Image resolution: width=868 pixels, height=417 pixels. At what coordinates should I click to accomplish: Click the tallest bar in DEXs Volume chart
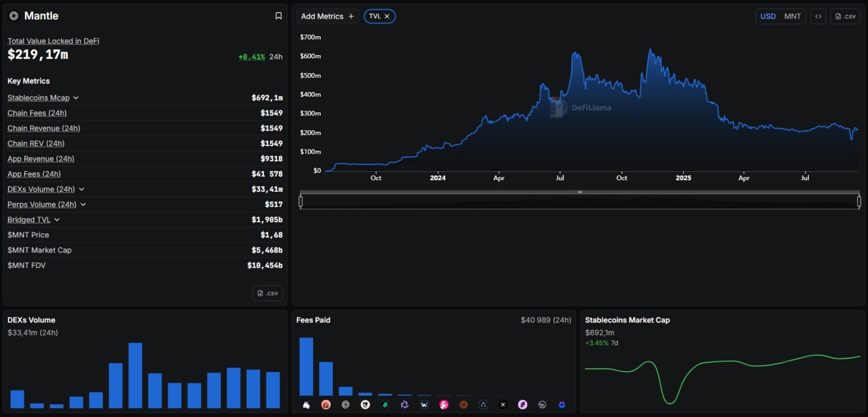[136, 375]
